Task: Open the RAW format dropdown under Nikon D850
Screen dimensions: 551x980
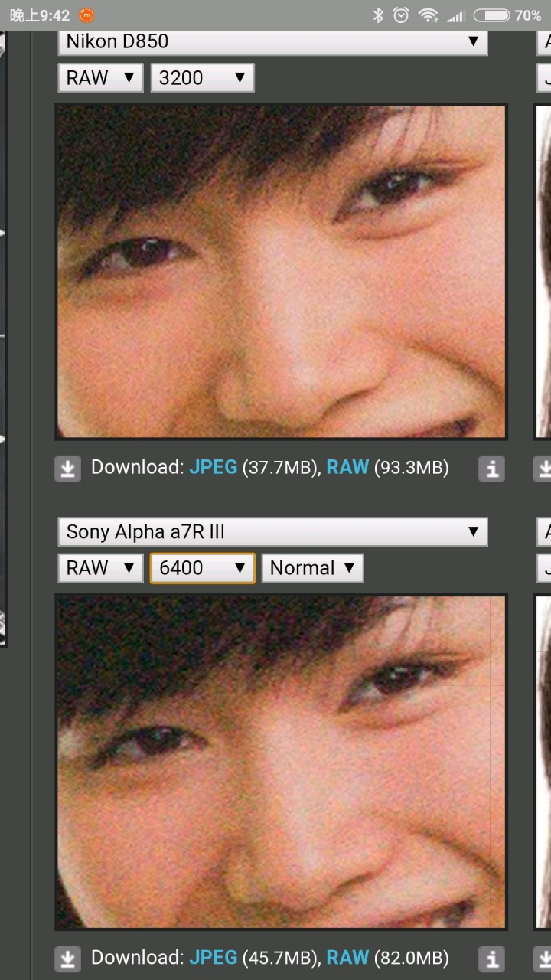Action: tap(100, 78)
